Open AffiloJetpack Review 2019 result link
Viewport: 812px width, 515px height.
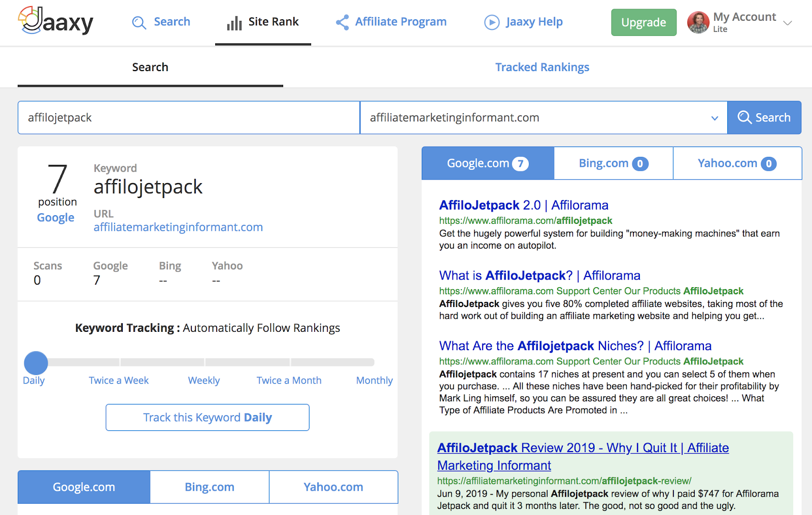pyautogui.click(x=583, y=457)
